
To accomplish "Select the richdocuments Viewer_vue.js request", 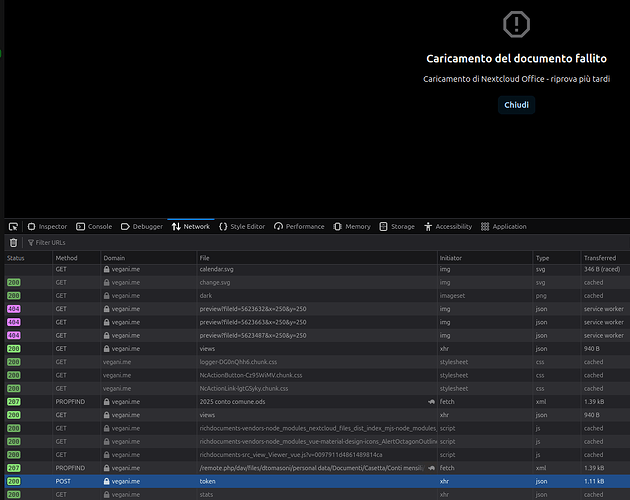I will (x=317, y=455).
